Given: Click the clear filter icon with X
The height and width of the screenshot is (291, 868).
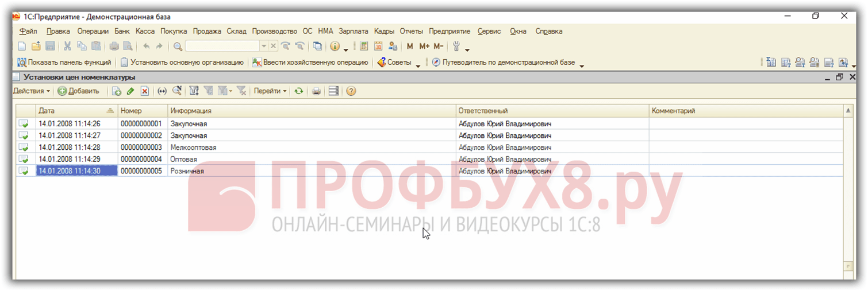Looking at the screenshot, I should coord(242,91).
